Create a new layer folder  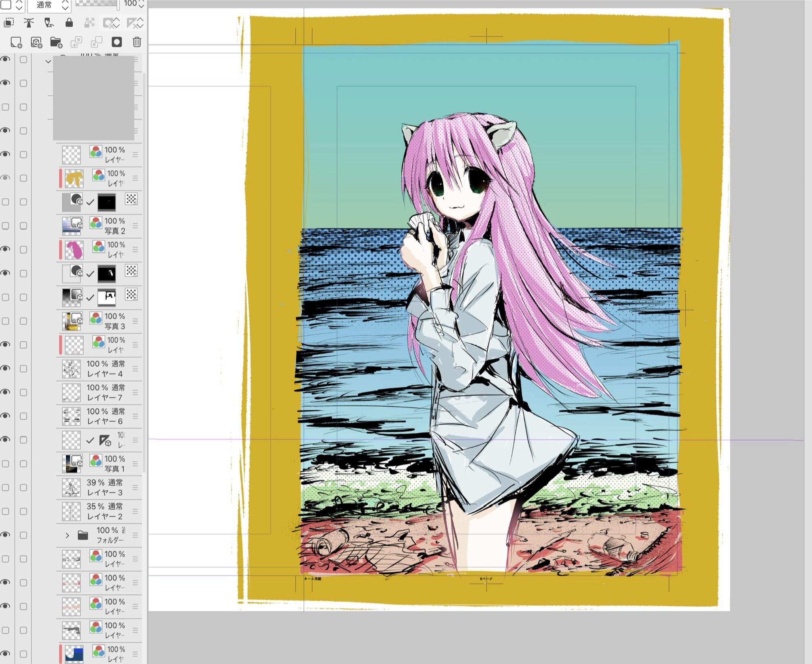(56, 42)
